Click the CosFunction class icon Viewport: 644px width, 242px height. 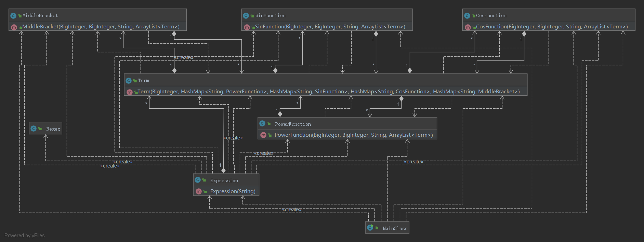click(x=467, y=16)
